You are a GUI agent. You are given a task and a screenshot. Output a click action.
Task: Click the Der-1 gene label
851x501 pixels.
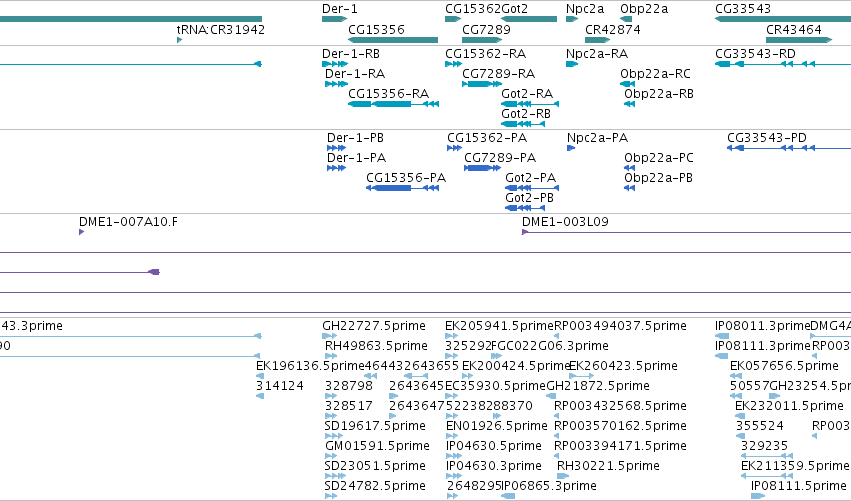coord(340,9)
